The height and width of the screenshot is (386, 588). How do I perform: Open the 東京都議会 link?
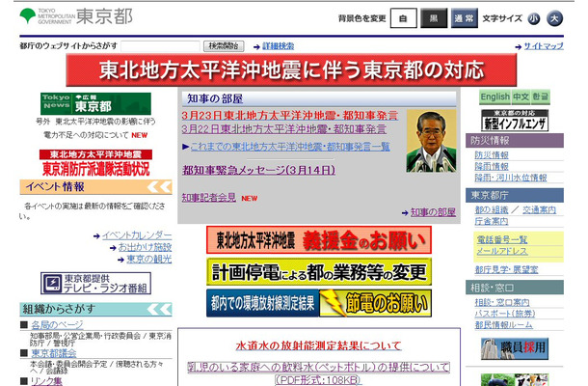54,353
